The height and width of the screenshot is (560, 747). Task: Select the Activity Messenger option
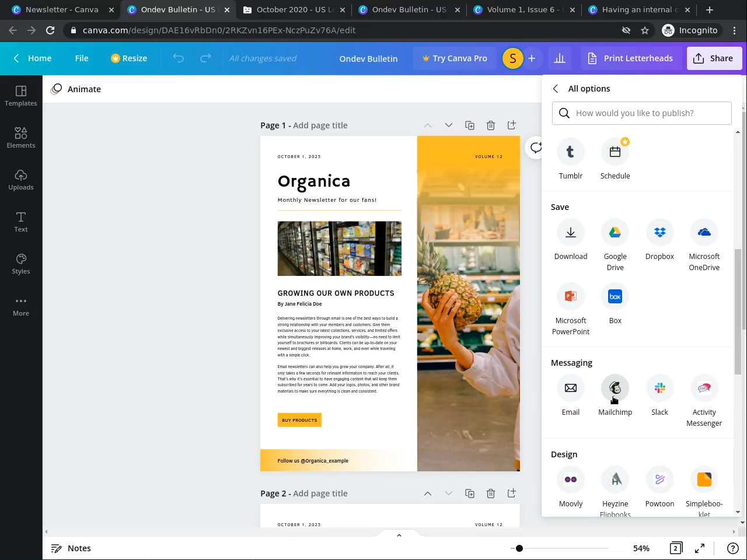click(704, 401)
